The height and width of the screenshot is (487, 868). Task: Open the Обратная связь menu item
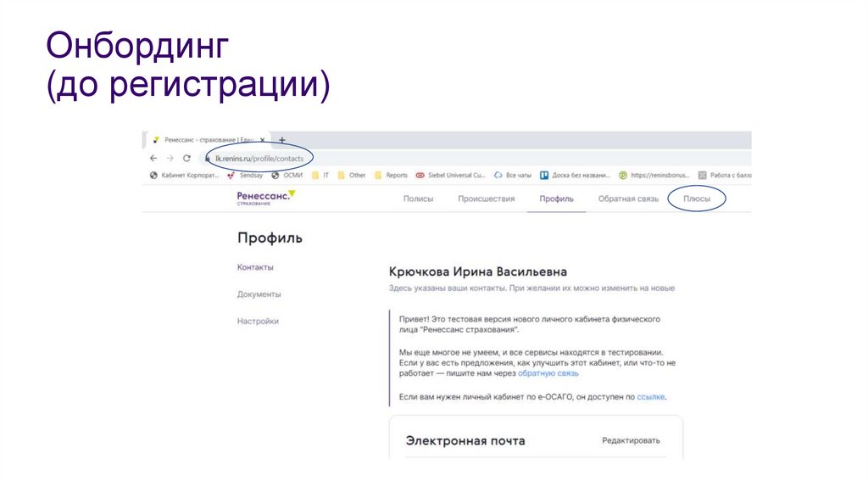tap(628, 199)
